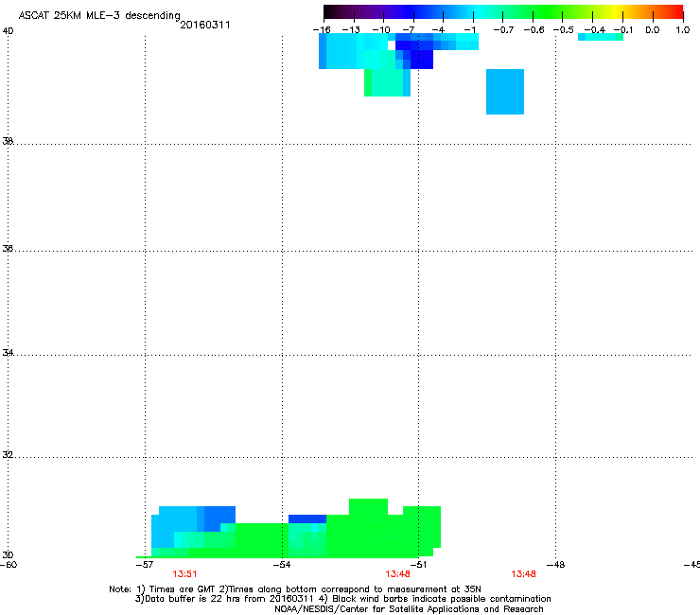700x615 pixels.
Task: Click the '32' latitude axis label
Action: [x=8, y=455]
